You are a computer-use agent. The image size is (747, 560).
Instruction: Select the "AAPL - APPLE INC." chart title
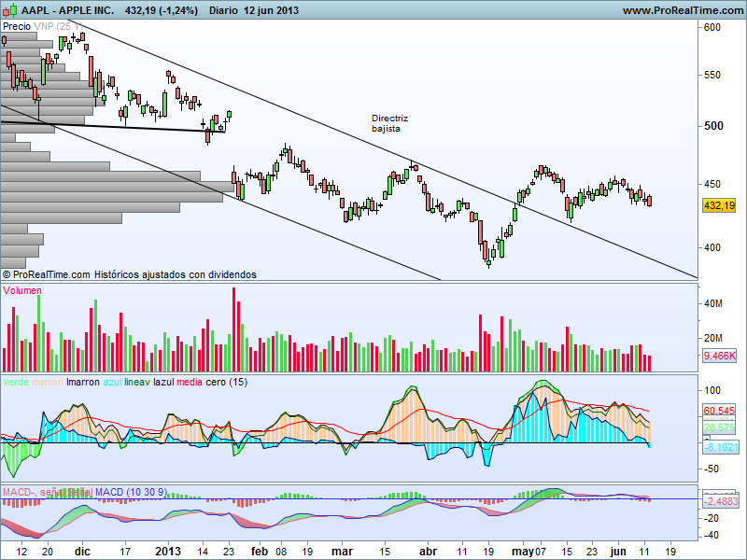pyautogui.click(x=67, y=10)
